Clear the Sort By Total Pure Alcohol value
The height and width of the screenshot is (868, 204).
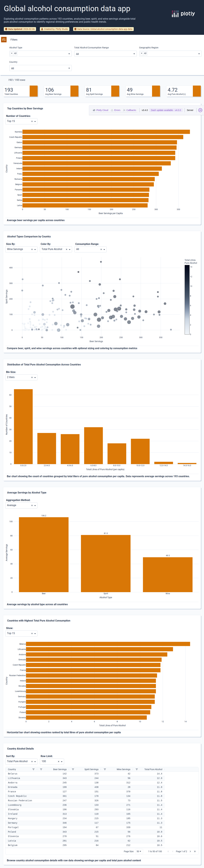(x=32, y=762)
